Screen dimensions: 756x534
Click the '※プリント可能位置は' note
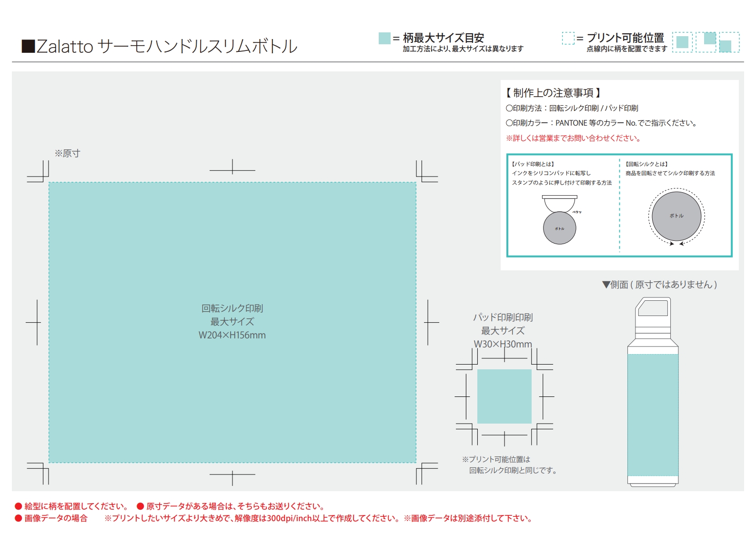click(496, 459)
